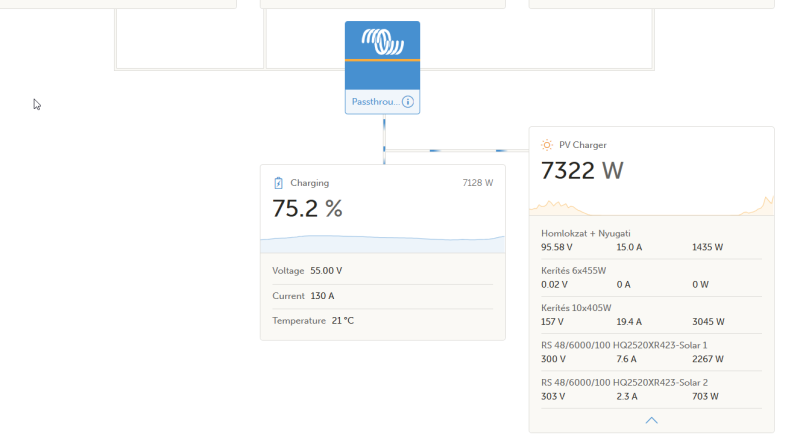Collapse the PV Charger details chevron
This screenshot has height=444, width=800.
tap(652, 421)
